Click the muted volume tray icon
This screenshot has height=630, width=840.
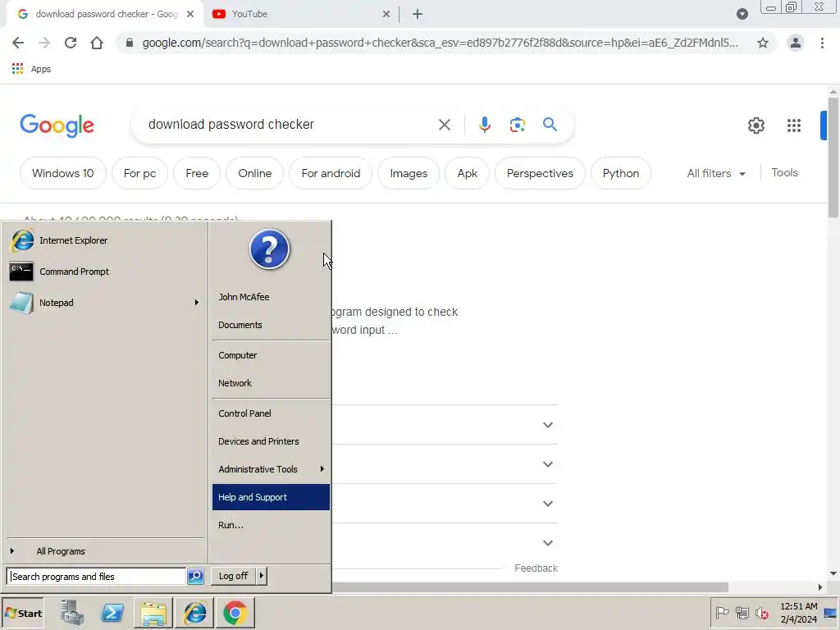pyautogui.click(x=761, y=613)
